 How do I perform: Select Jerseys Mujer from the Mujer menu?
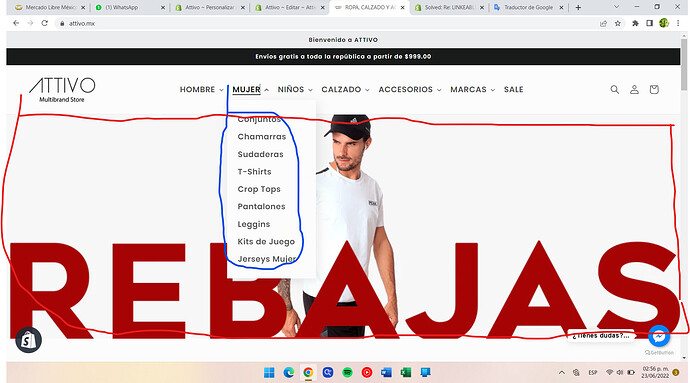pos(267,259)
